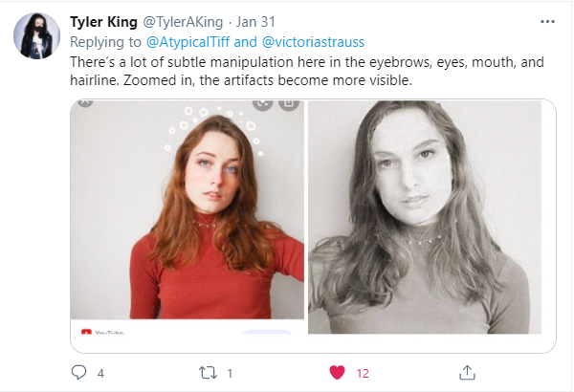This screenshot has height=392, width=574.
Task: Click the retweet count number 1
Action: coord(230,372)
